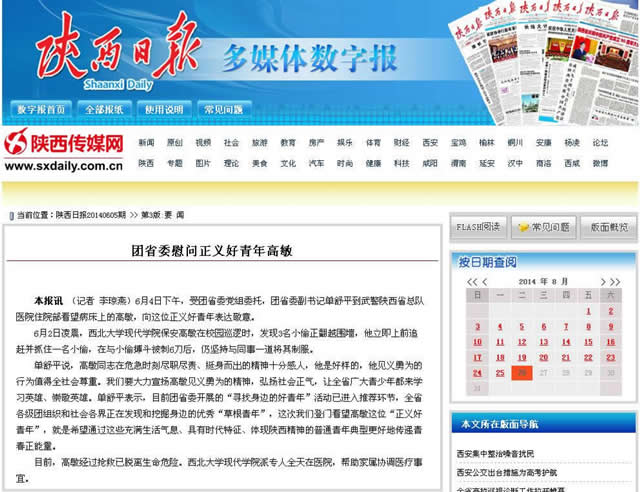Open 时尚 navigation link

pyautogui.click(x=345, y=163)
